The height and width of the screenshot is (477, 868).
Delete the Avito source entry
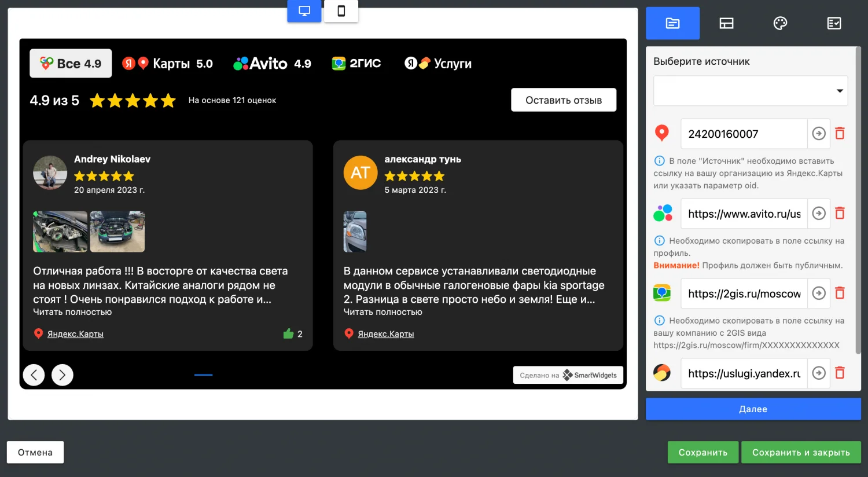pos(840,214)
